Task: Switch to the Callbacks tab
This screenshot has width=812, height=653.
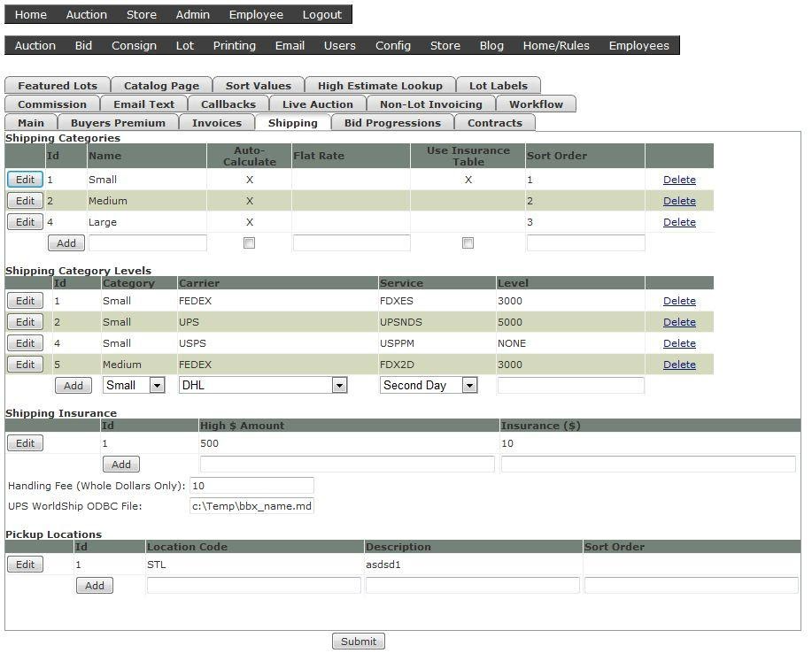Action: pos(228,104)
